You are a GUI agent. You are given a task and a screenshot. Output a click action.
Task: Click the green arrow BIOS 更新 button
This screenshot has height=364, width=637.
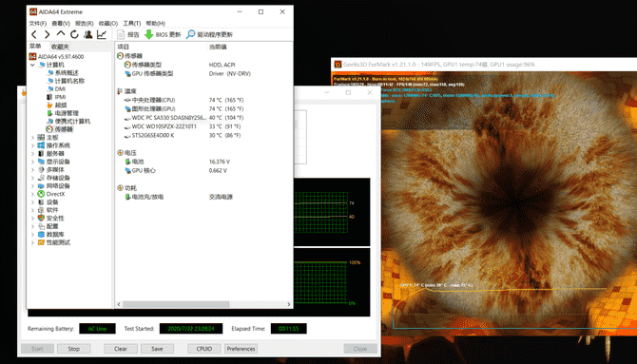pyautogui.click(x=163, y=34)
